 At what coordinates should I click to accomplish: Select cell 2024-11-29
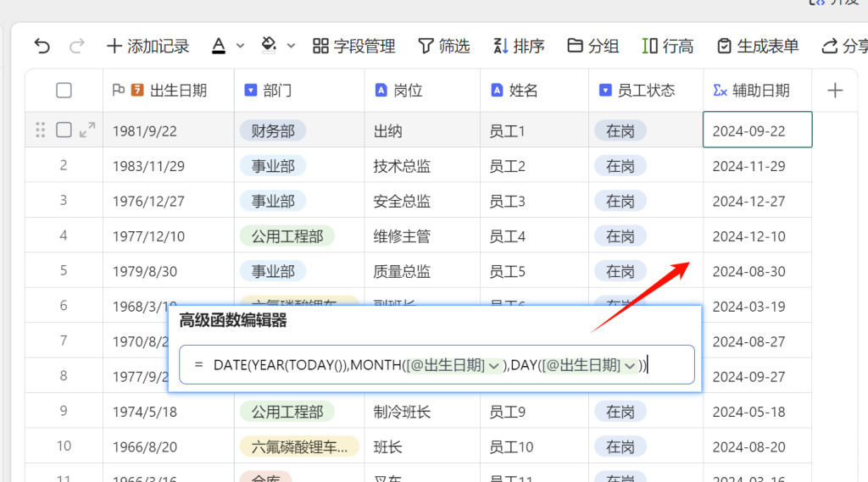757,166
